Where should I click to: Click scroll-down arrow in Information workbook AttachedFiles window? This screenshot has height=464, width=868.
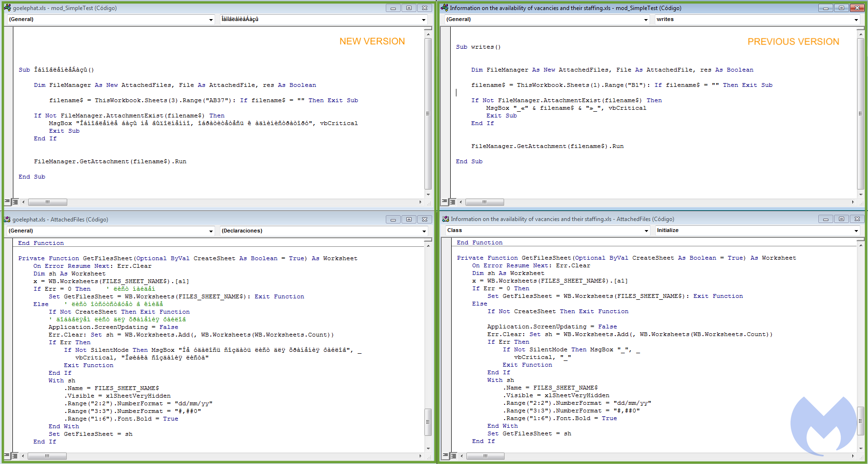(861, 448)
